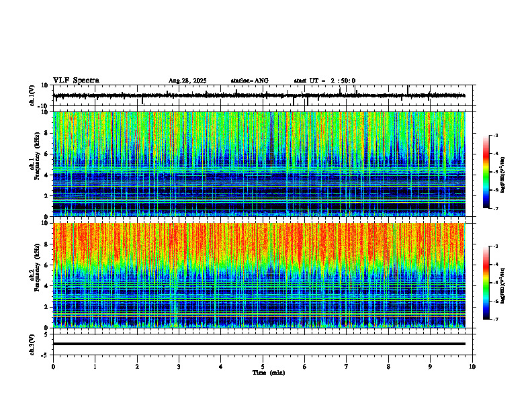Click the "VLF Spectra" plot title
Image resolution: width=532 pixels, height=411 pixels.
click(76, 81)
